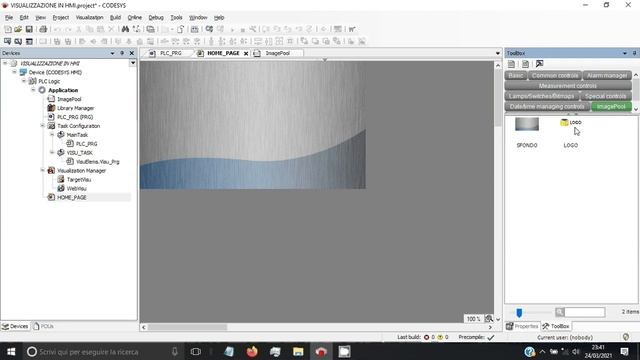Close the HOME_PAGE tab
The image size is (640, 360).
[246, 53]
